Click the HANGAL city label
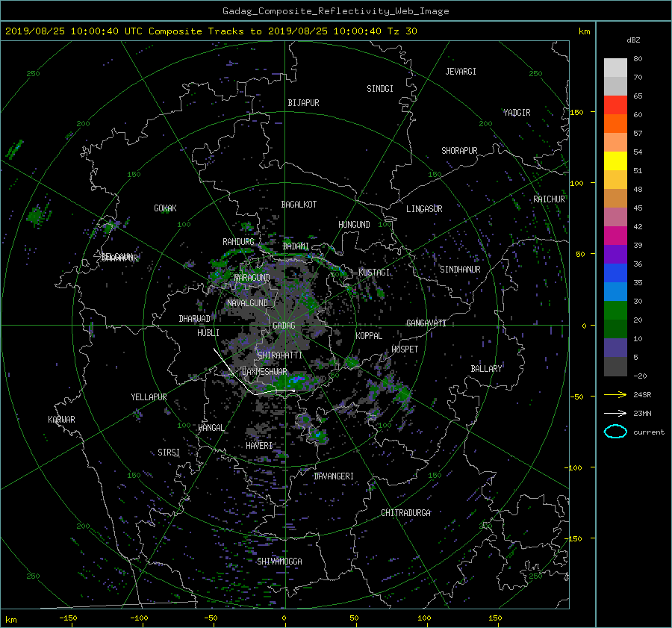 [211, 428]
